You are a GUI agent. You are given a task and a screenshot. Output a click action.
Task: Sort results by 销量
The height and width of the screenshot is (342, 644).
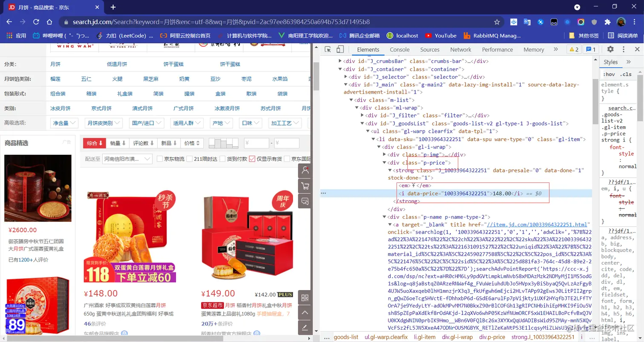click(118, 143)
